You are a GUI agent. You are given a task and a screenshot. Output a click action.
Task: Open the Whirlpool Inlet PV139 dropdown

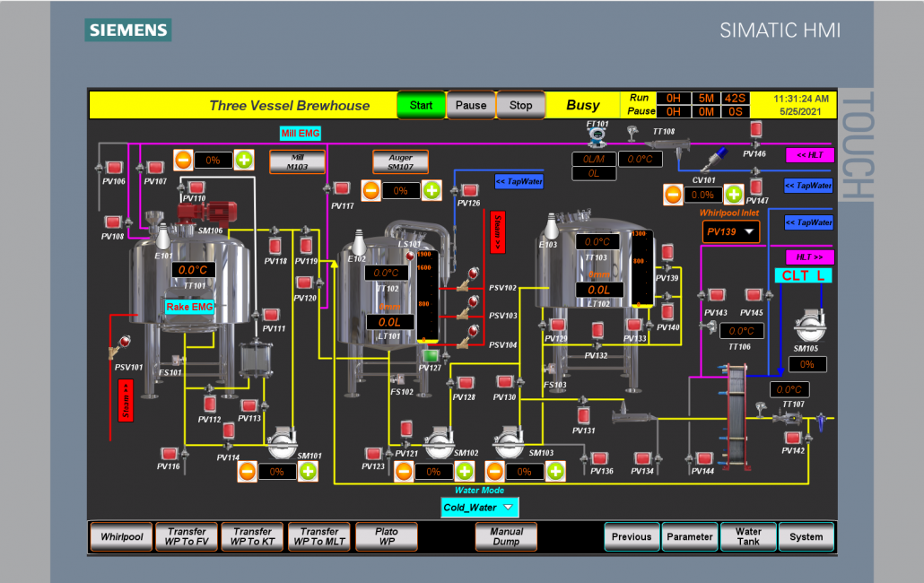point(731,231)
